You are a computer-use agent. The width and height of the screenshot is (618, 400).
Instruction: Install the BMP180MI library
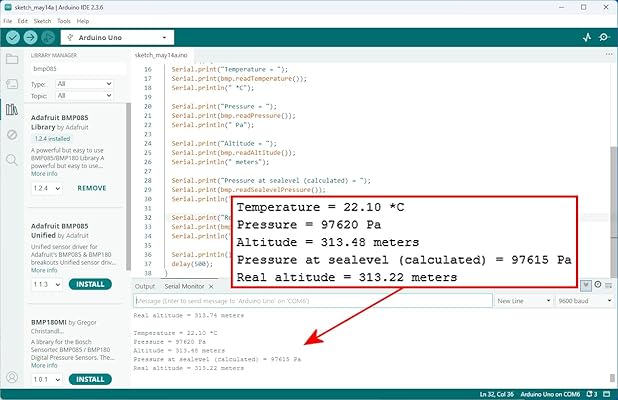(90, 379)
